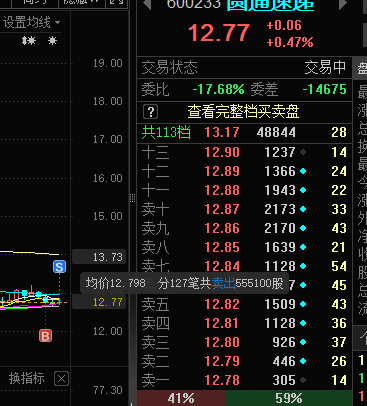
Task: Open 查看完整档买卖盘 link
Action: click(x=243, y=112)
